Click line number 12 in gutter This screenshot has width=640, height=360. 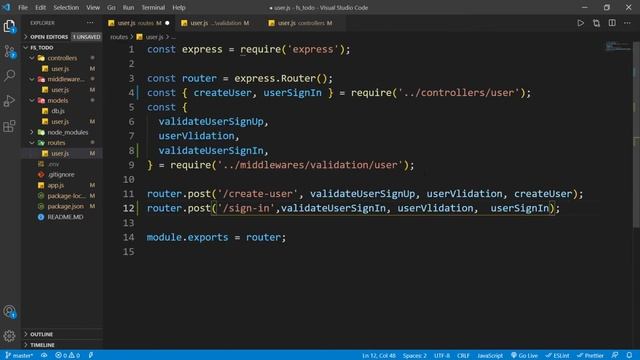click(128, 208)
